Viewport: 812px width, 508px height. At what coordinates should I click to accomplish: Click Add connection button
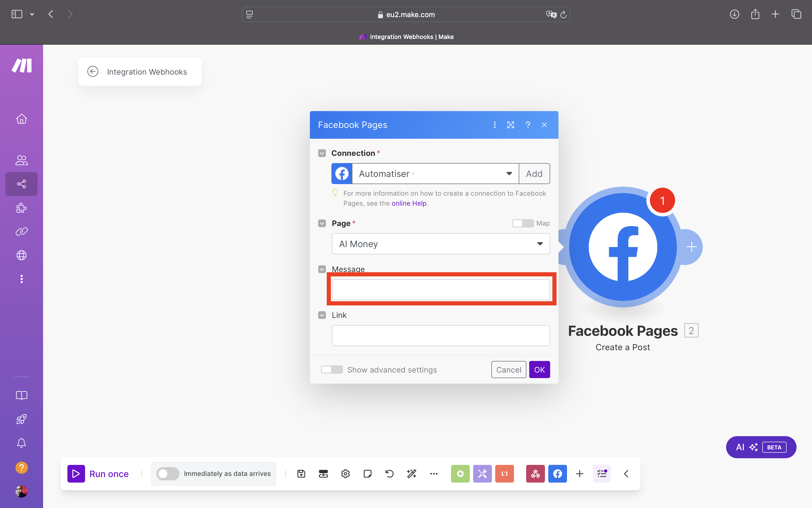click(x=534, y=174)
